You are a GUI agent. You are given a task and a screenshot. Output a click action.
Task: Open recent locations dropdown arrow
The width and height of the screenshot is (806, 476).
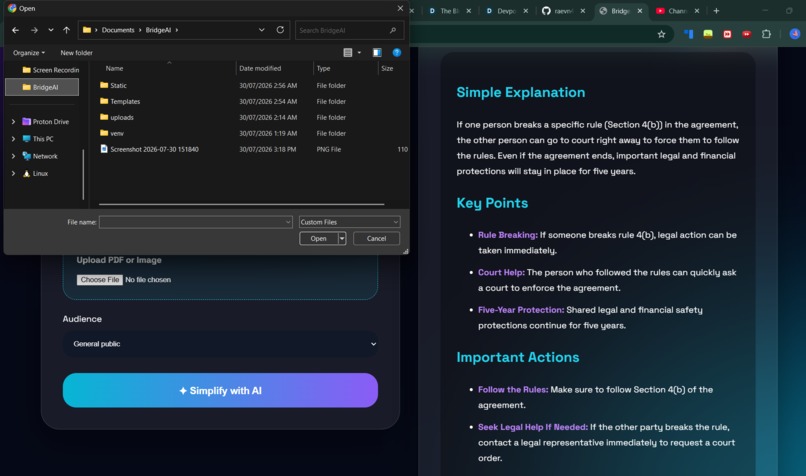50,30
